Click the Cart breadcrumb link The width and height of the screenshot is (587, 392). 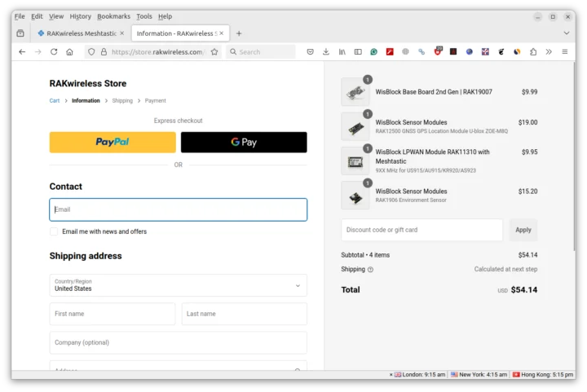coord(55,101)
